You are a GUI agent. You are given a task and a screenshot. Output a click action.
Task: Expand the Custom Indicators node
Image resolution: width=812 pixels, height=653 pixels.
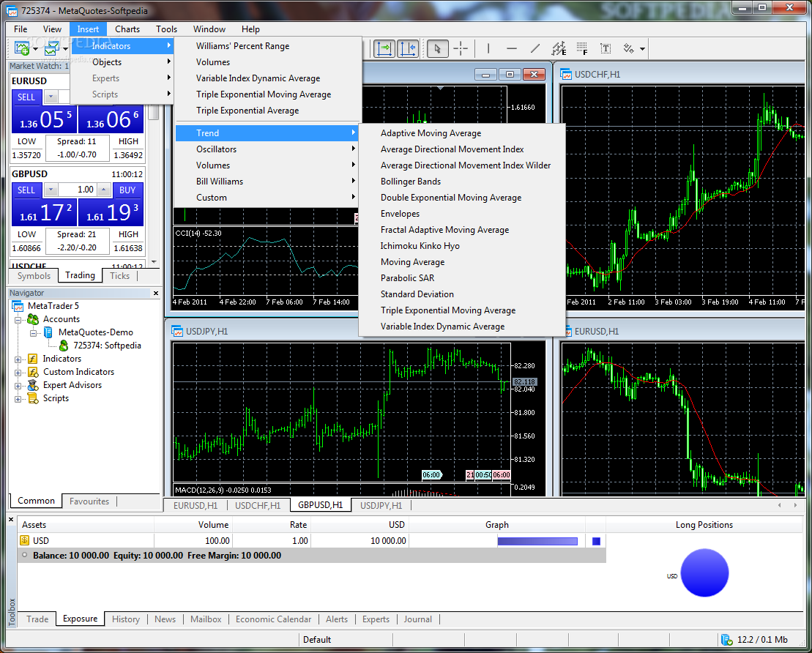(18, 373)
